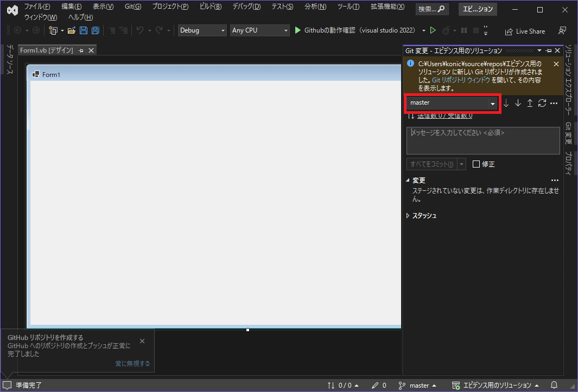Unpin the Form1.vb designer tab
The height and width of the screenshot is (392, 578).
tap(80, 49)
